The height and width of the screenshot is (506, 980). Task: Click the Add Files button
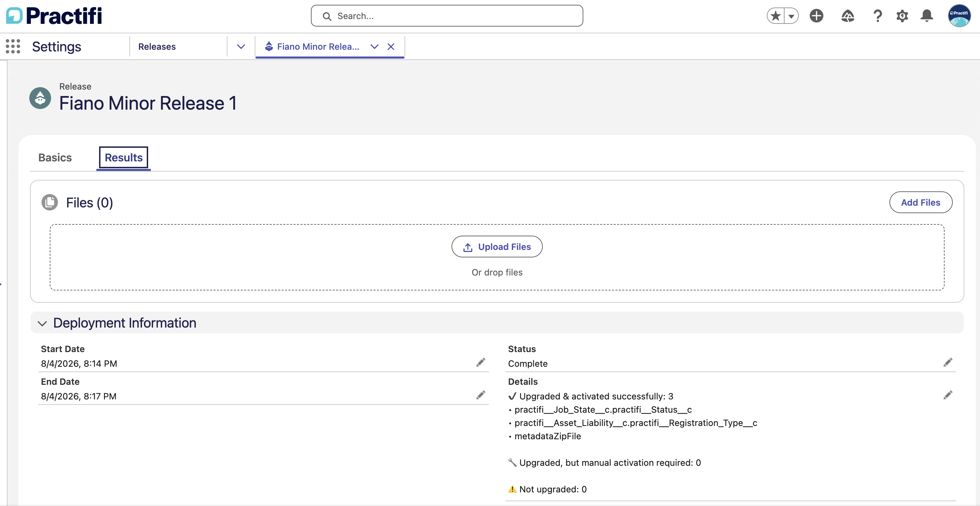coord(921,202)
